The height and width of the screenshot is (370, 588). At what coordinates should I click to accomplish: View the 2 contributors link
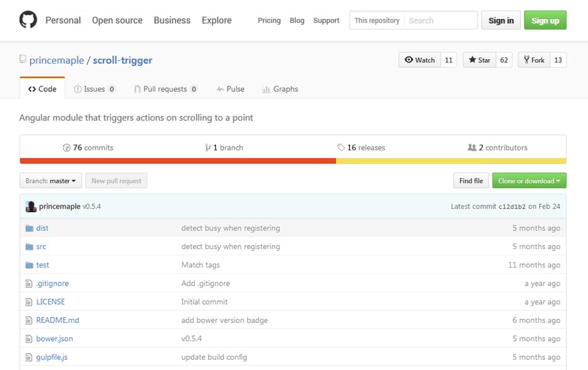(497, 147)
